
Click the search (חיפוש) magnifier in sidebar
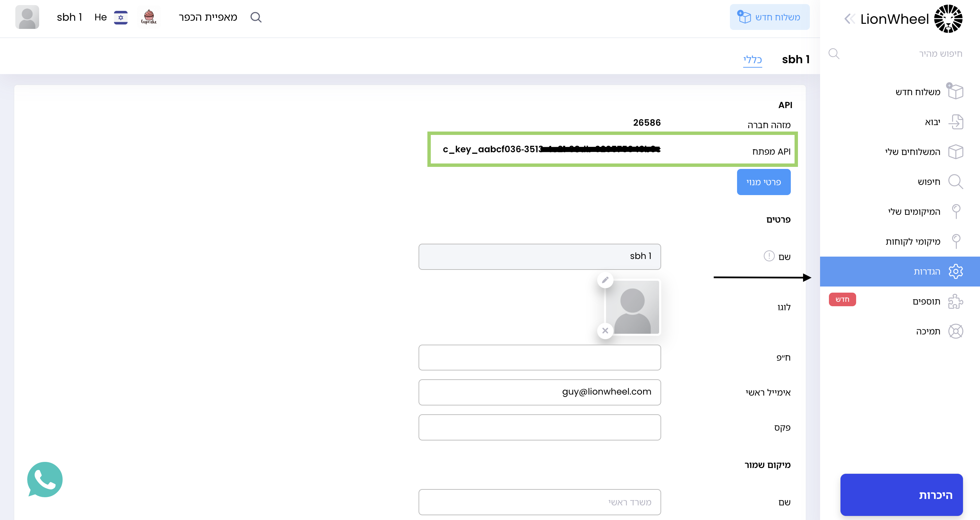955,182
